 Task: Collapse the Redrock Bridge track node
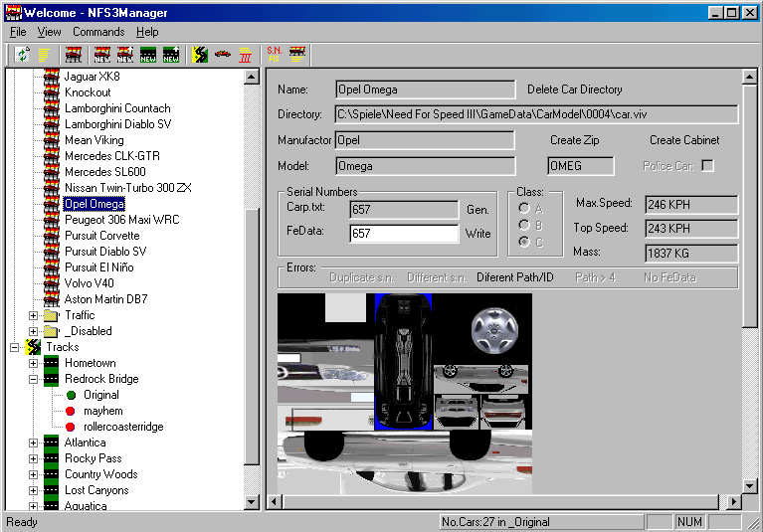(33, 379)
